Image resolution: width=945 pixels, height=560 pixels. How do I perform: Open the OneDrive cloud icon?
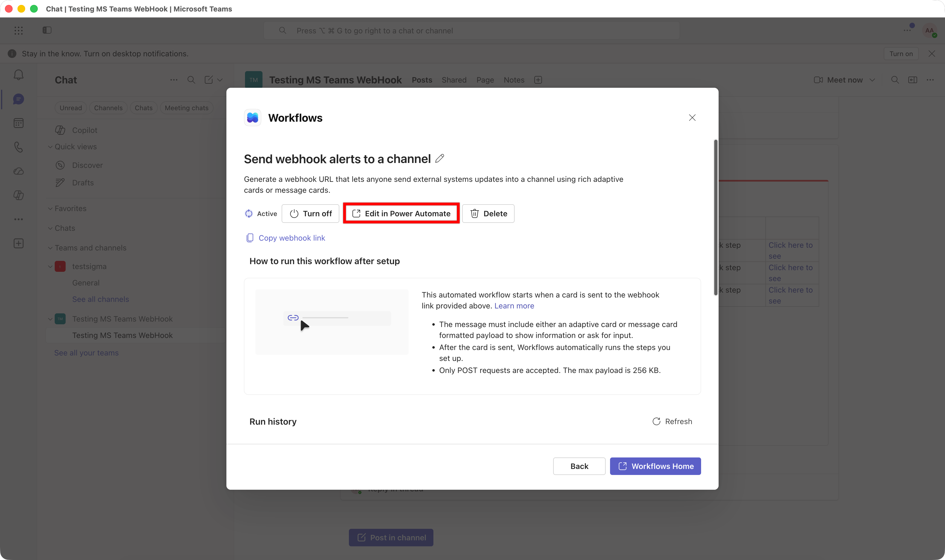coord(19,171)
